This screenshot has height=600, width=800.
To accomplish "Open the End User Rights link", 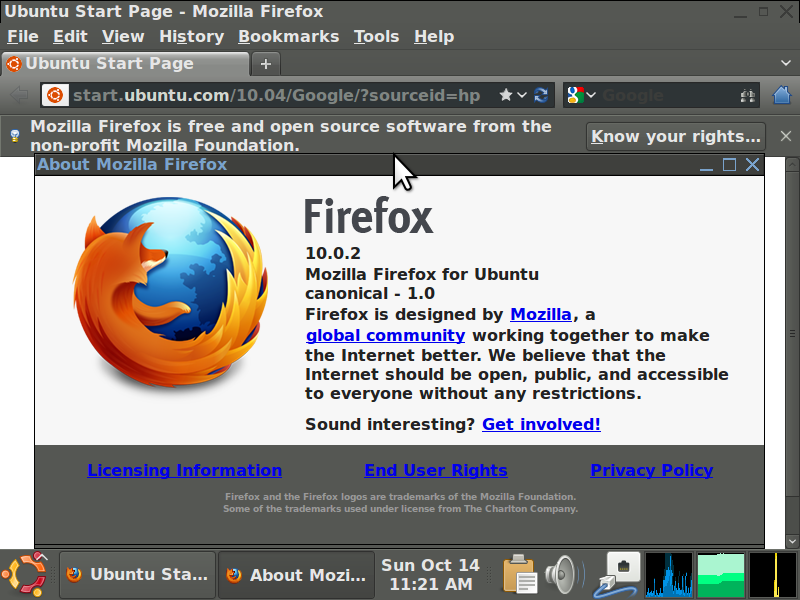I will (436, 470).
